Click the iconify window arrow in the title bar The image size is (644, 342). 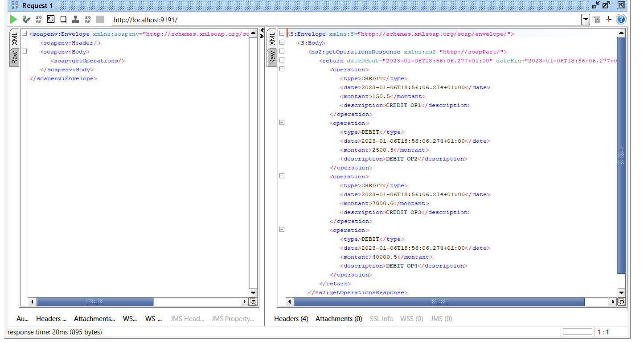pyautogui.click(x=596, y=5)
